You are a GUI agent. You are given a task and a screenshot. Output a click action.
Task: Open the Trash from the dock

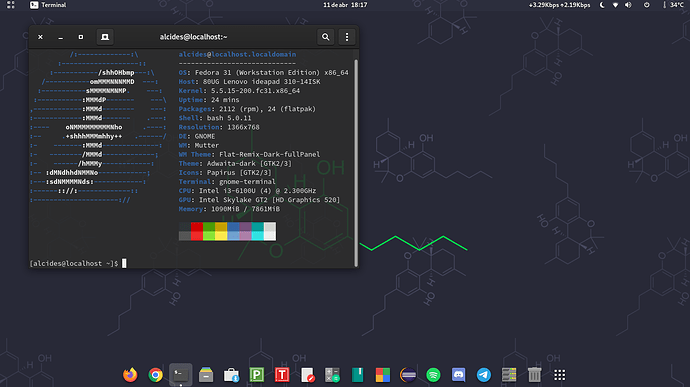point(534,375)
